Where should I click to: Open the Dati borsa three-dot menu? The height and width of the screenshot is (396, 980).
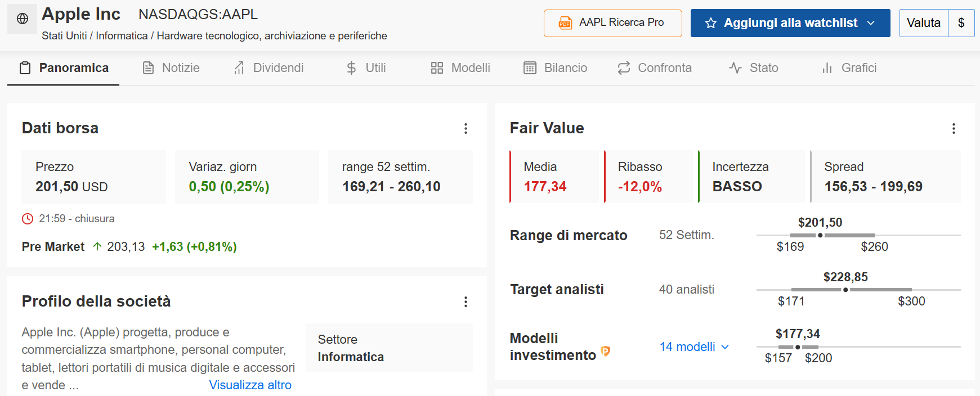coord(466,128)
